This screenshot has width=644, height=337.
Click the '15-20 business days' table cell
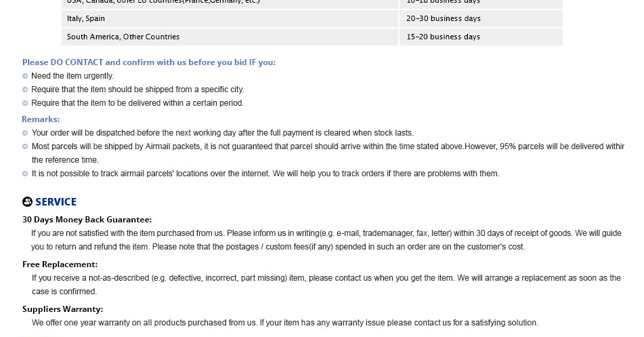(481, 37)
